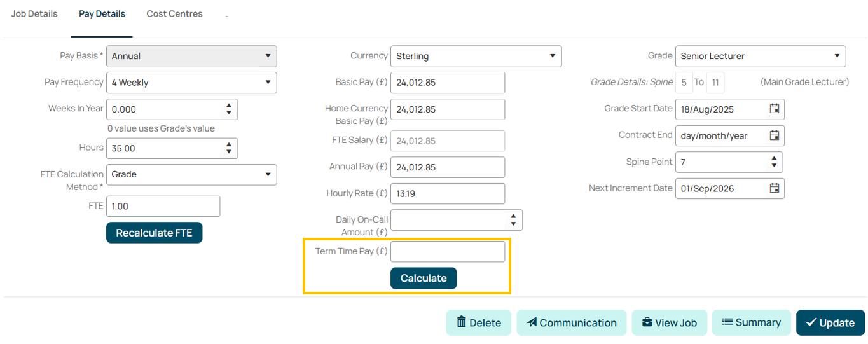Image resolution: width=868 pixels, height=344 pixels.
Task: Click the View Job briefcase button
Action: pos(669,322)
